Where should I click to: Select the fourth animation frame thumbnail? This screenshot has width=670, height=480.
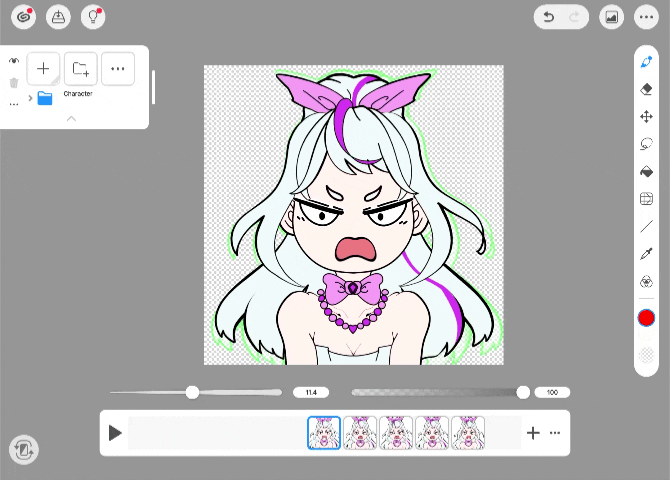[432, 433]
